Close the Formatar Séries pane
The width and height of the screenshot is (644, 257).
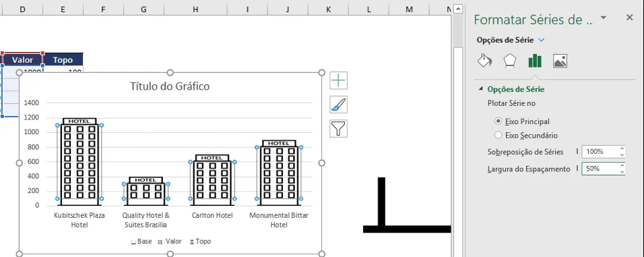pyautogui.click(x=630, y=18)
